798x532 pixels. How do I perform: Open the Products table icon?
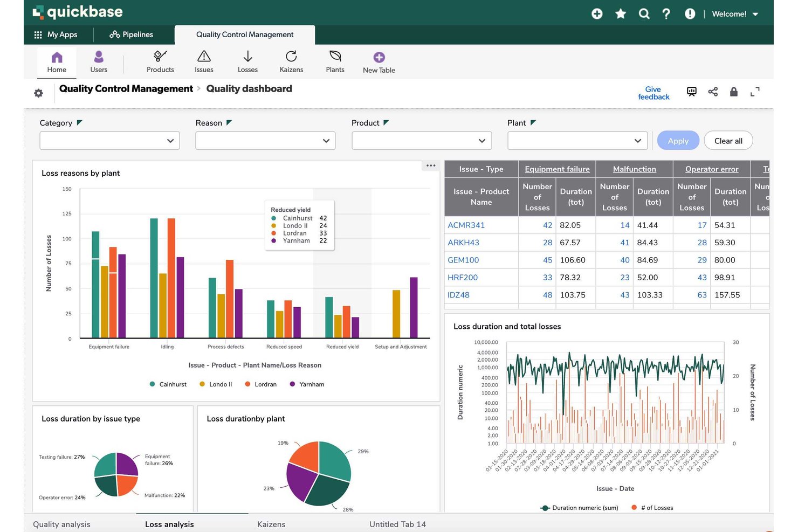coord(160,57)
